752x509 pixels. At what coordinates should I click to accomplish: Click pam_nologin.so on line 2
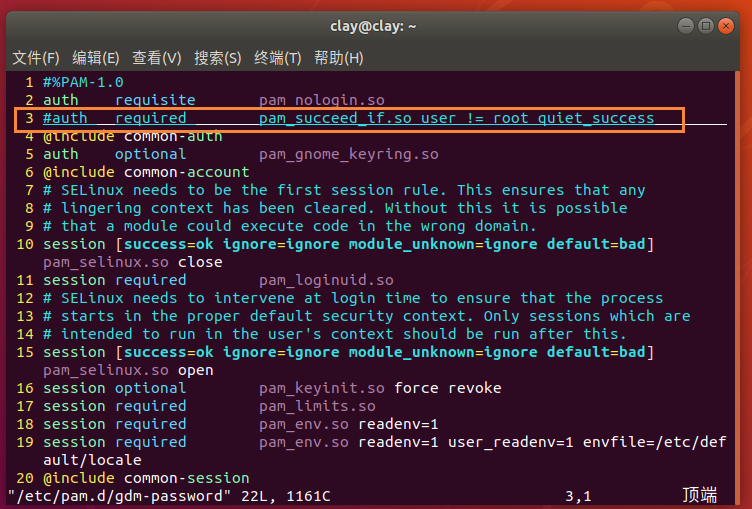pyautogui.click(x=322, y=100)
